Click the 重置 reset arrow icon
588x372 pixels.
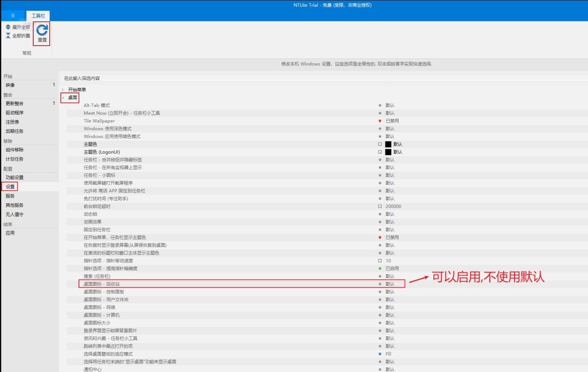(42, 30)
